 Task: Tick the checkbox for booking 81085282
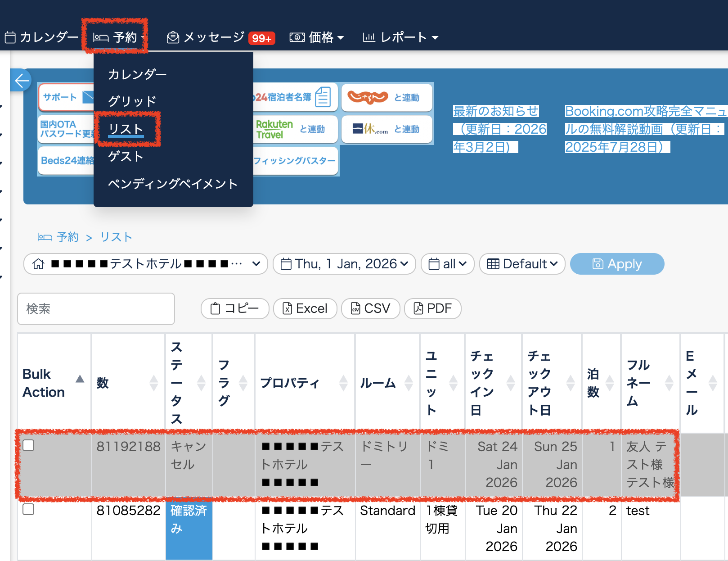[x=28, y=509]
